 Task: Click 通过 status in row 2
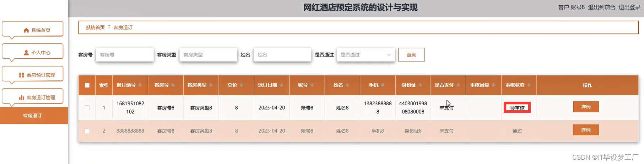tap(517, 131)
